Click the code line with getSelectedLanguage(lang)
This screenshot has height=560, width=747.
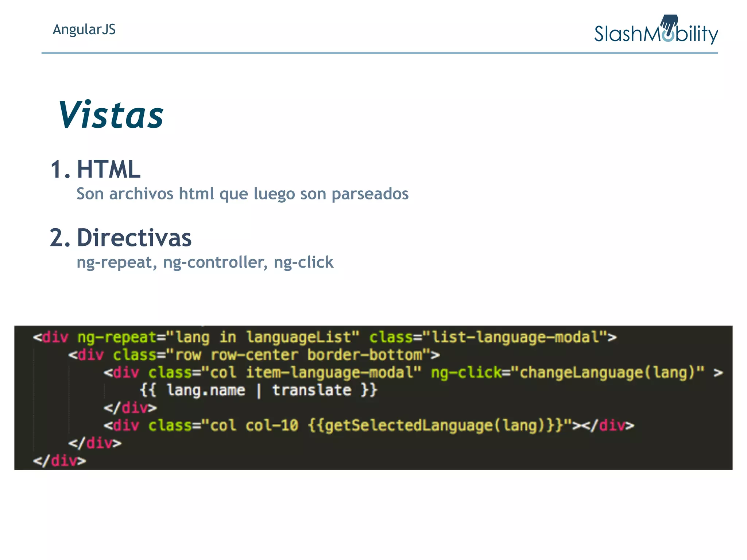[369, 425]
